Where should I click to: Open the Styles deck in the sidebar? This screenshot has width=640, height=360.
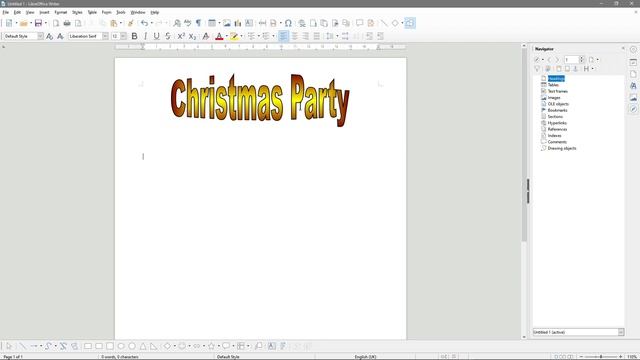tap(633, 86)
